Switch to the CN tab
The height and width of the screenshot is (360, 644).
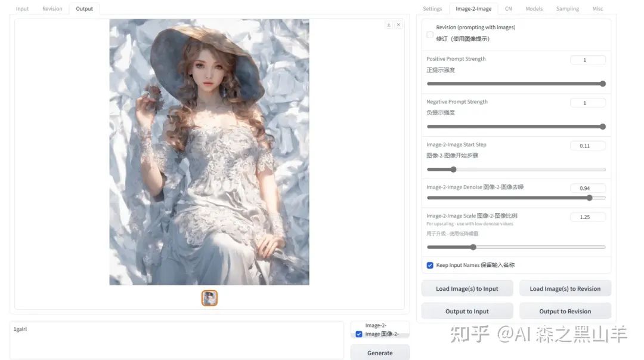click(509, 8)
